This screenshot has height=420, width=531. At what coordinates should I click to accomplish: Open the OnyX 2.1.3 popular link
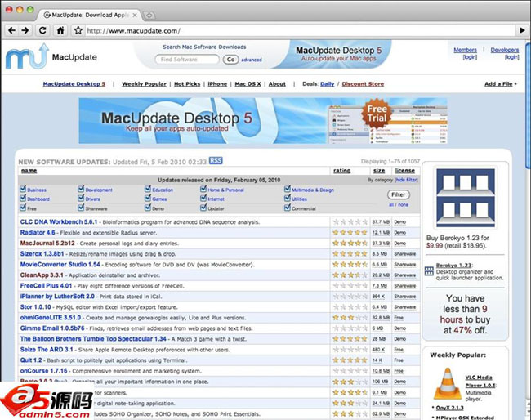click(x=450, y=408)
